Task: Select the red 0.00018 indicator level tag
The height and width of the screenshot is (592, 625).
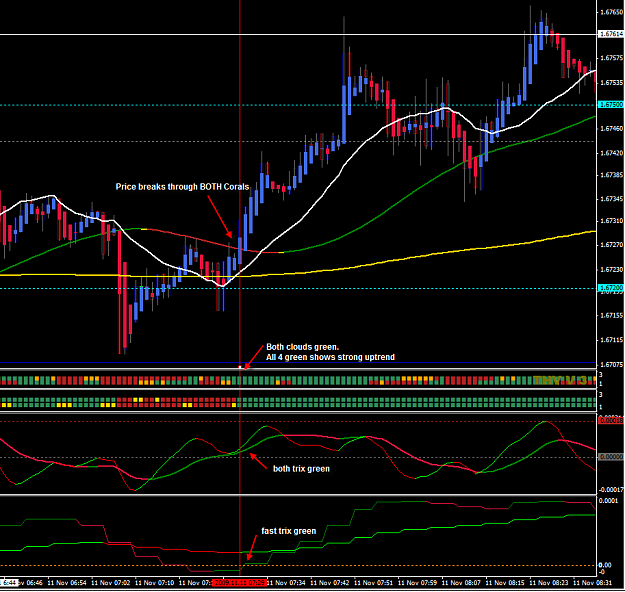Action: 611,421
